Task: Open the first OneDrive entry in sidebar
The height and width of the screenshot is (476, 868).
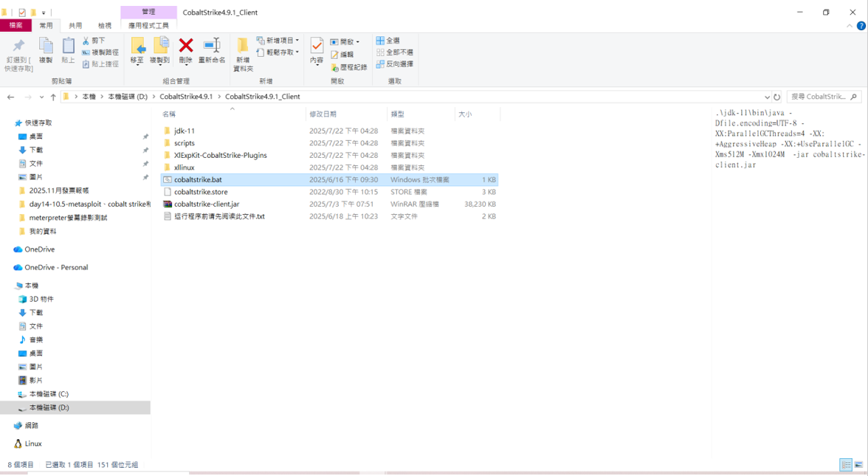Action: [x=39, y=249]
